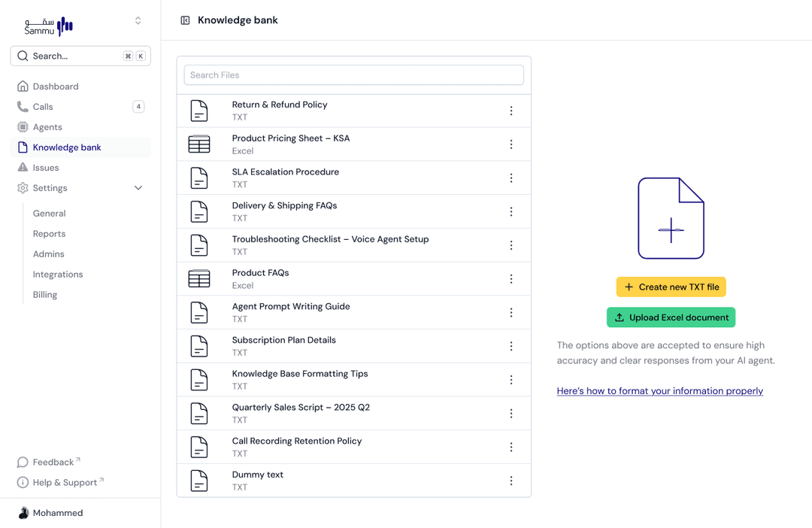Open the Calls section

click(43, 107)
